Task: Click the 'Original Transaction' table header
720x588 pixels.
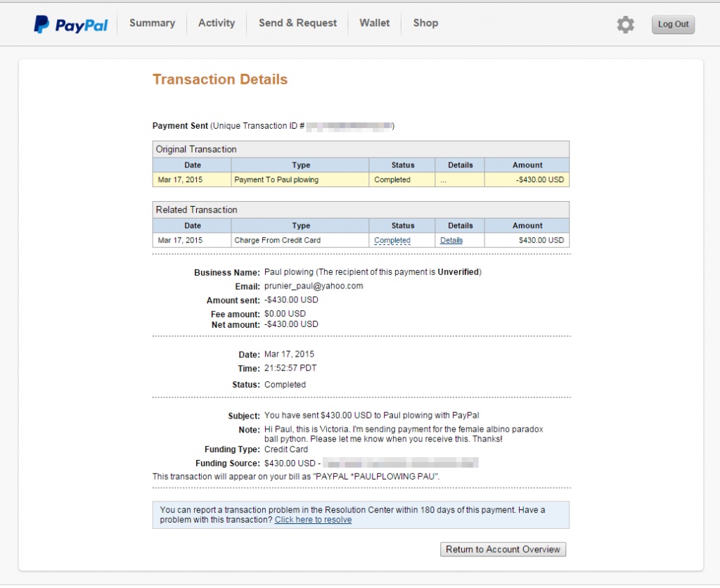Action: click(x=361, y=149)
